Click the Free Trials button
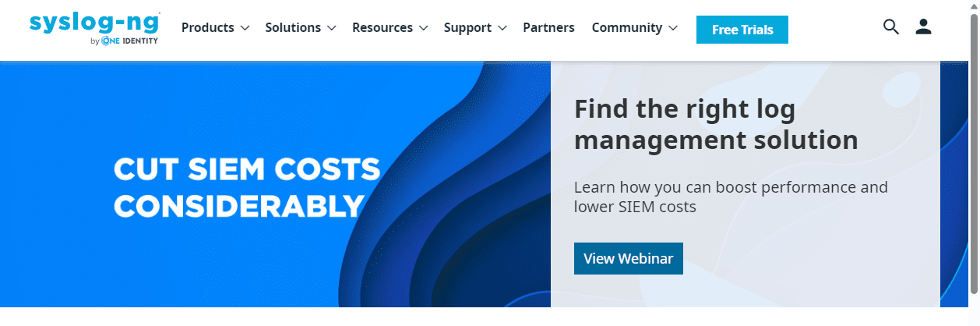The image size is (980, 326). [x=742, y=30]
